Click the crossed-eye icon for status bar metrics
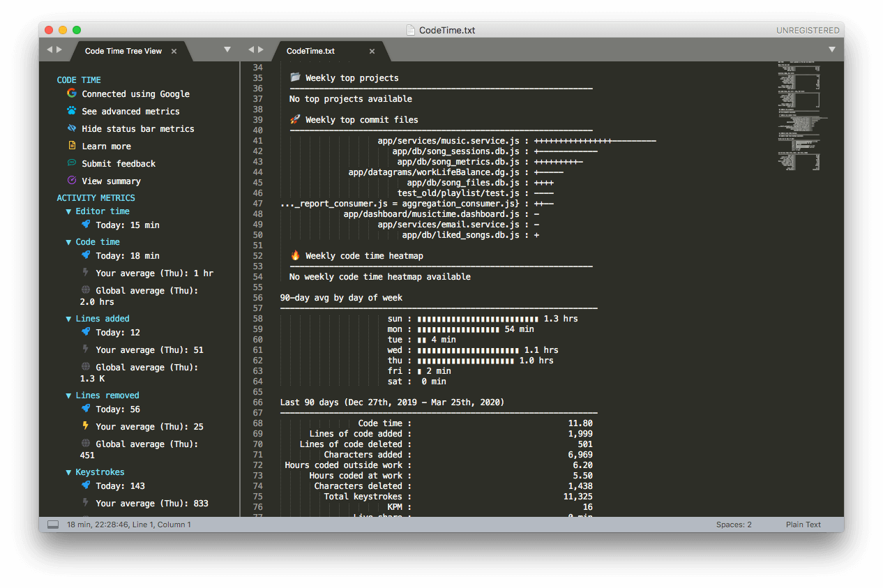This screenshot has height=588, width=883. [71, 128]
